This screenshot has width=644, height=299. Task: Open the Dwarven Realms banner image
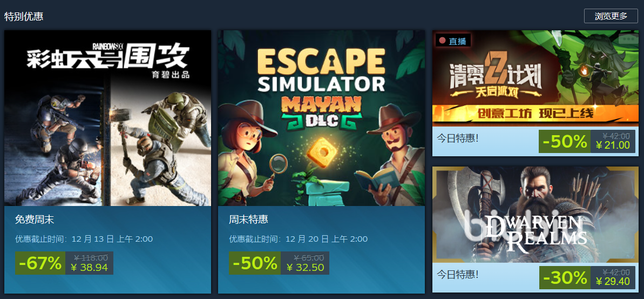click(x=535, y=214)
